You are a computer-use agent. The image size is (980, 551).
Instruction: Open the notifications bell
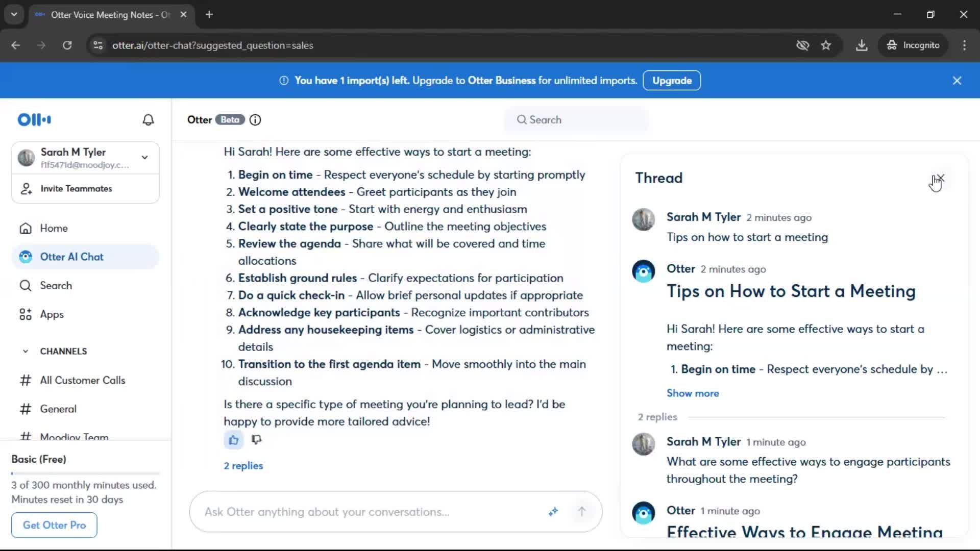(148, 119)
